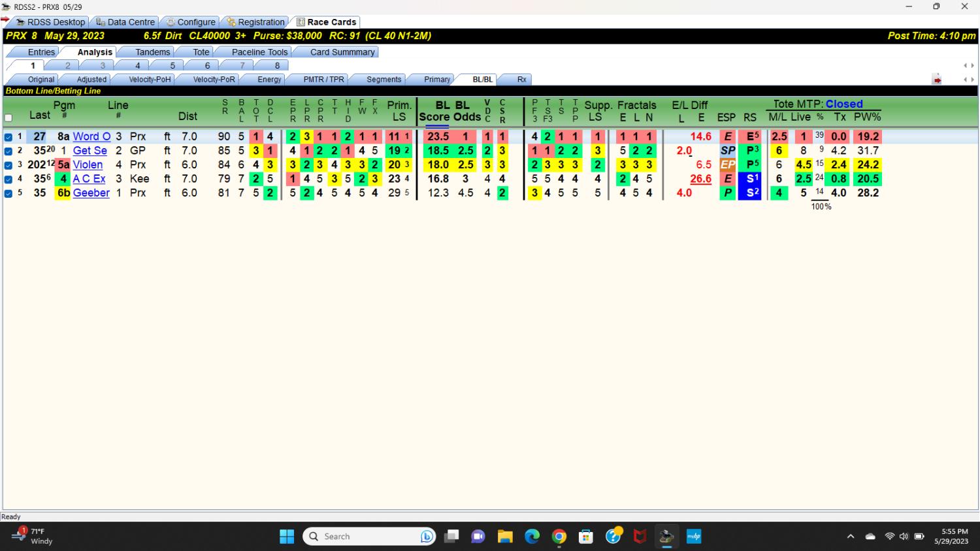Show hidden system tray icons
Viewport: 980px width, 551px height.
851,537
